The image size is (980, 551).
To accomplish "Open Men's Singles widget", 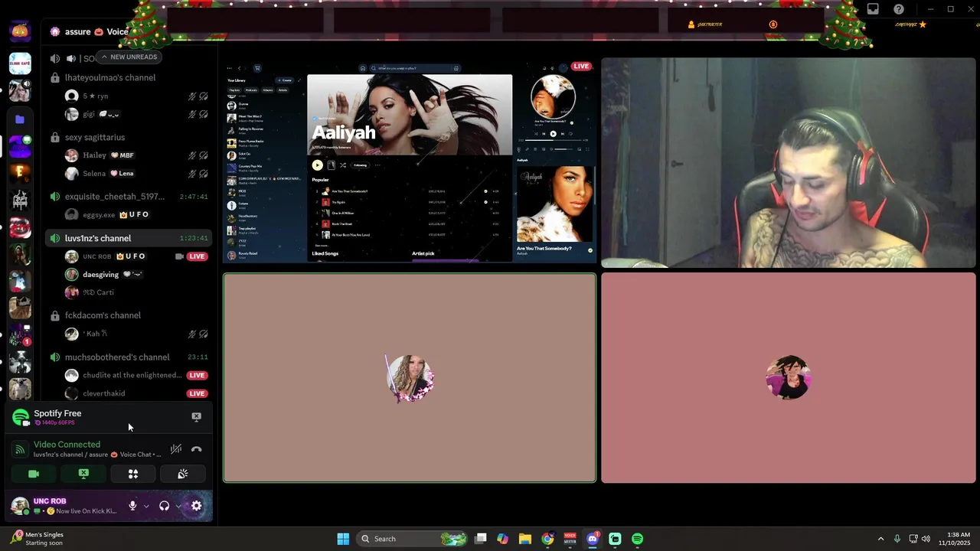I will pos(38,539).
